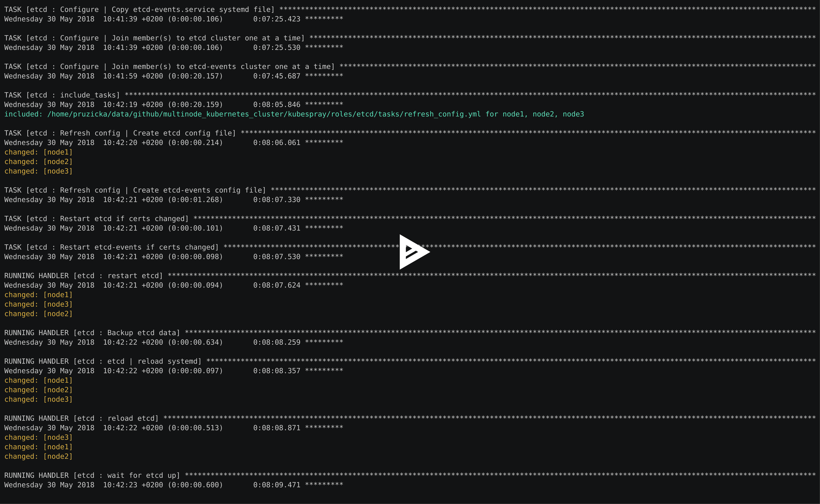
Task: Select 'changed: [node2]' under Create etcd config file
Action: (x=38, y=162)
